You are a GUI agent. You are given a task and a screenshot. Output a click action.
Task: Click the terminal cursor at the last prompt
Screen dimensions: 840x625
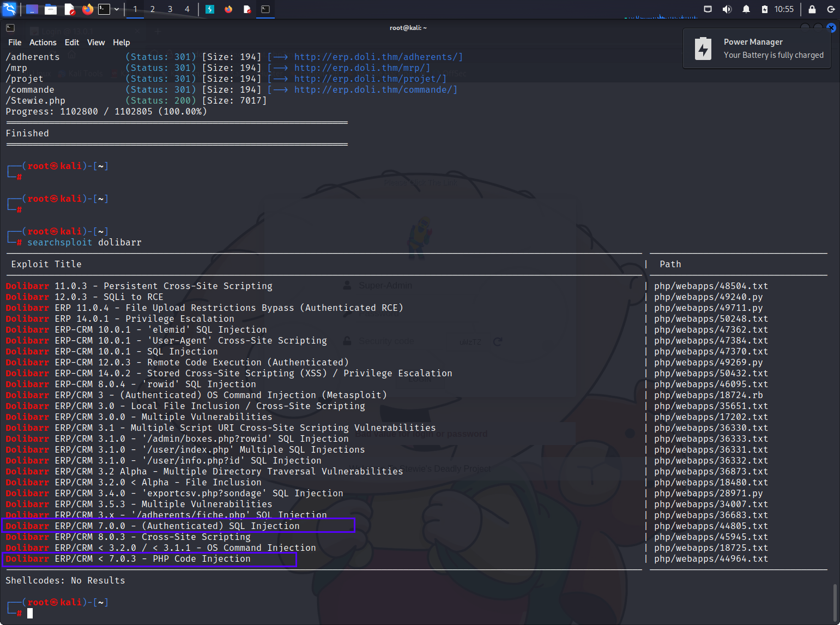coord(30,613)
